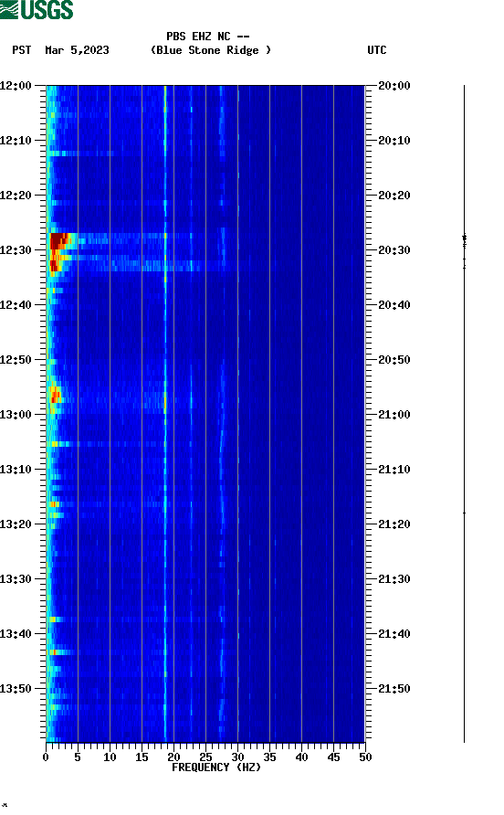Viewport: 504px width, 815px height.
Task: Click the '12:50' PST time label
Action: [16, 360]
